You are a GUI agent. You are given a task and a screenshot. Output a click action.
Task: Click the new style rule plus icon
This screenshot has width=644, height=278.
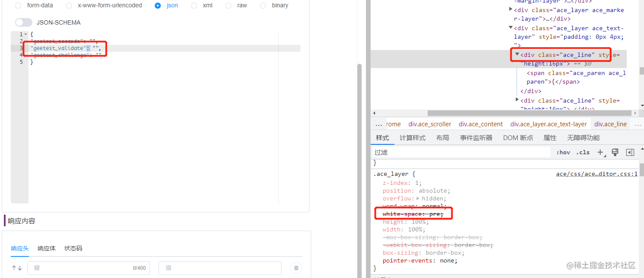[x=601, y=152]
